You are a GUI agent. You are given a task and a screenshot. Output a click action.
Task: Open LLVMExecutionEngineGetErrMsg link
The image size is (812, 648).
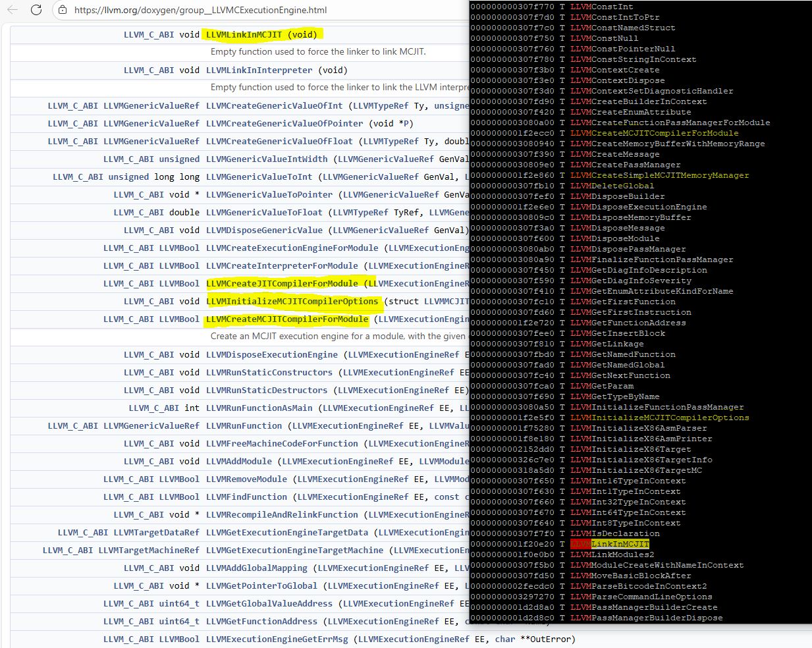coord(277,639)
